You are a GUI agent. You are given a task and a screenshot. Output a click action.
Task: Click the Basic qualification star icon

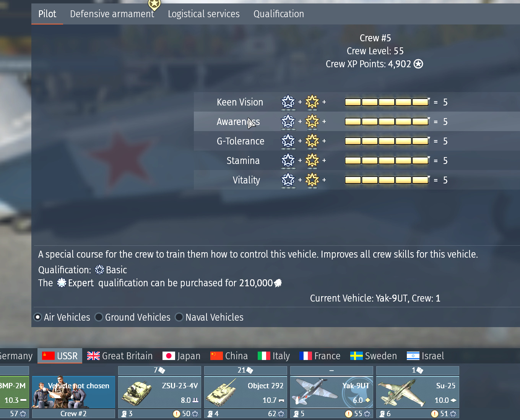99,270
